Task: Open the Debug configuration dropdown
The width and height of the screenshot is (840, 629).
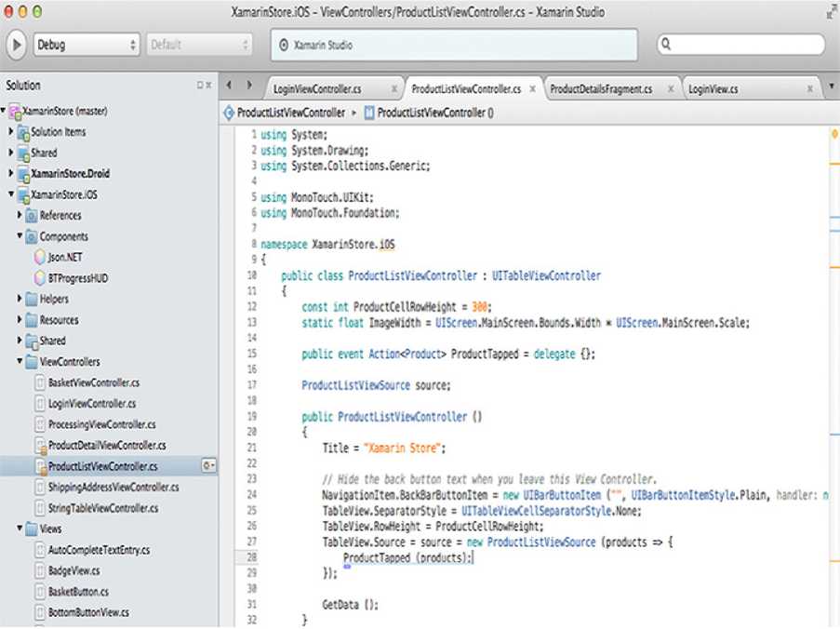Action: click(x=87, y=45)
